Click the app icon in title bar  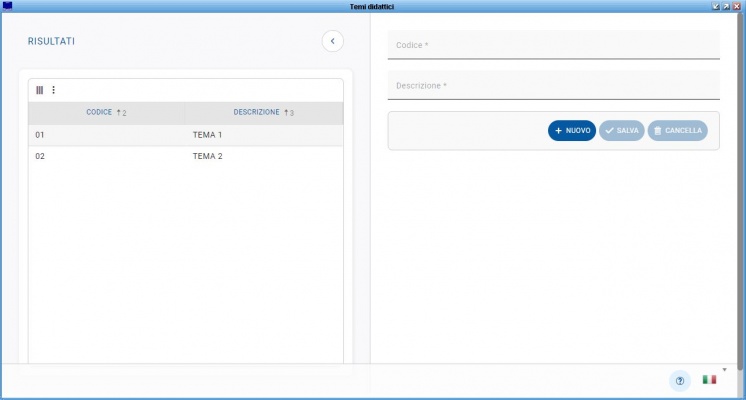click(x=7, y=6)
